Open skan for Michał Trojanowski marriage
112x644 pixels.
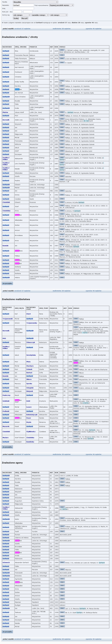(76, 319)
